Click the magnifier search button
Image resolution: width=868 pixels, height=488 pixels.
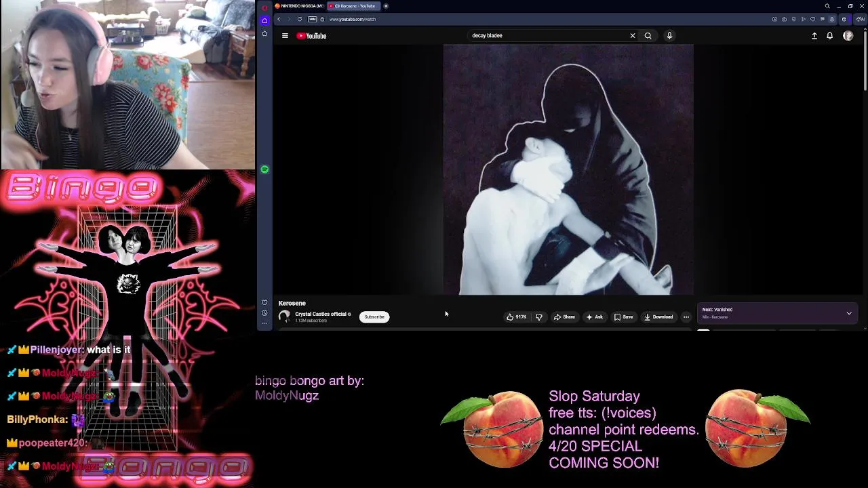(x=648, y=35)
